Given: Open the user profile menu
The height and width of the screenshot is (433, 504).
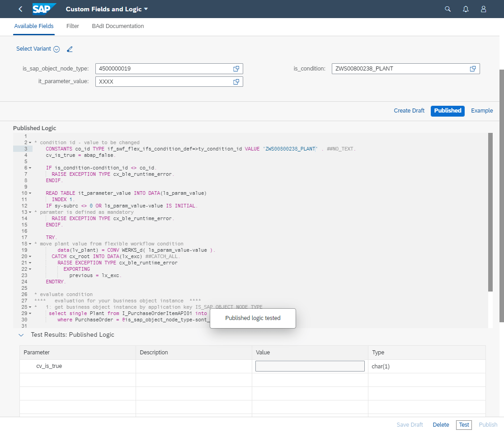Looking at the screenshot, I should click(483, 9).
